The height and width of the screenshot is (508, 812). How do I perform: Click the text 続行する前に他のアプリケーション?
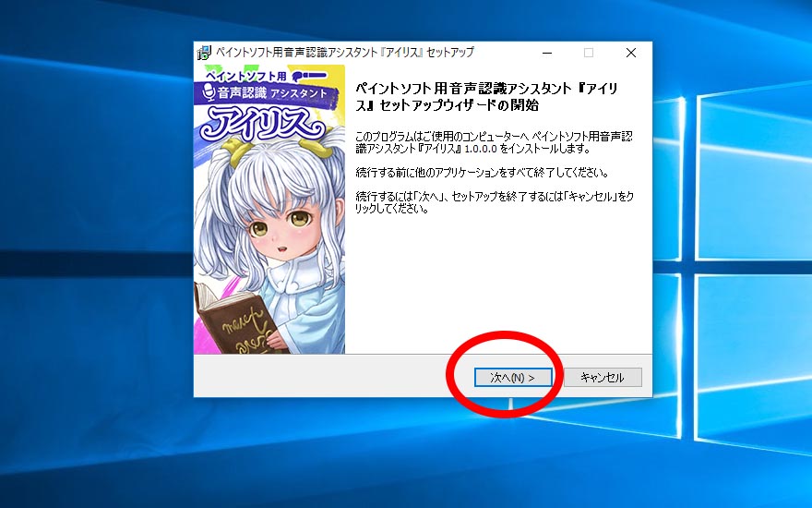[x=427, y=173]
